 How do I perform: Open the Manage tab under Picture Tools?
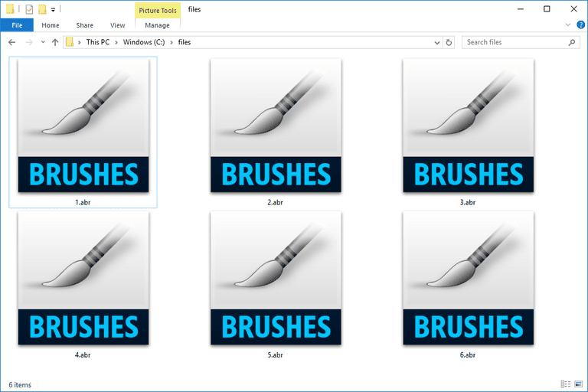pos(157,25)
